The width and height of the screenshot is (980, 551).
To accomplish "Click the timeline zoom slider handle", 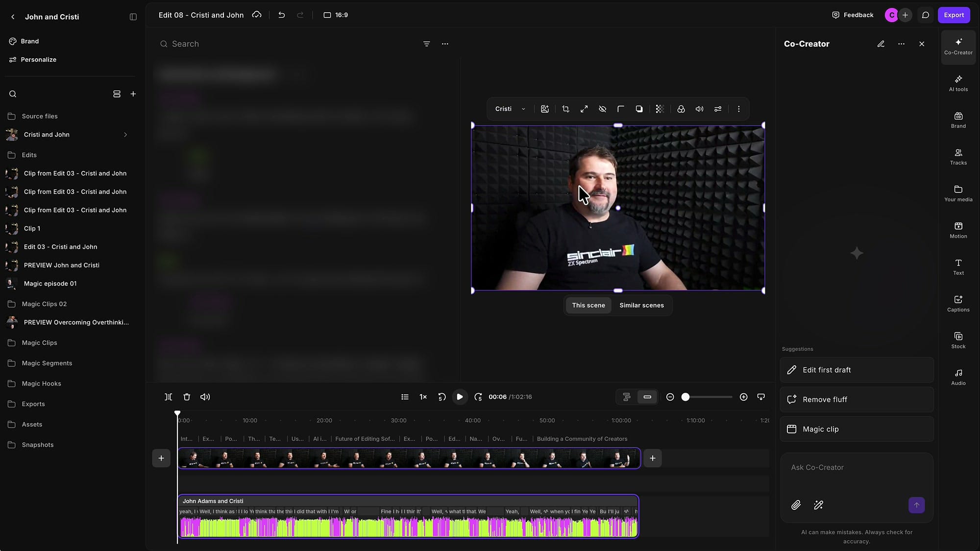I will [x=686, y=397].
